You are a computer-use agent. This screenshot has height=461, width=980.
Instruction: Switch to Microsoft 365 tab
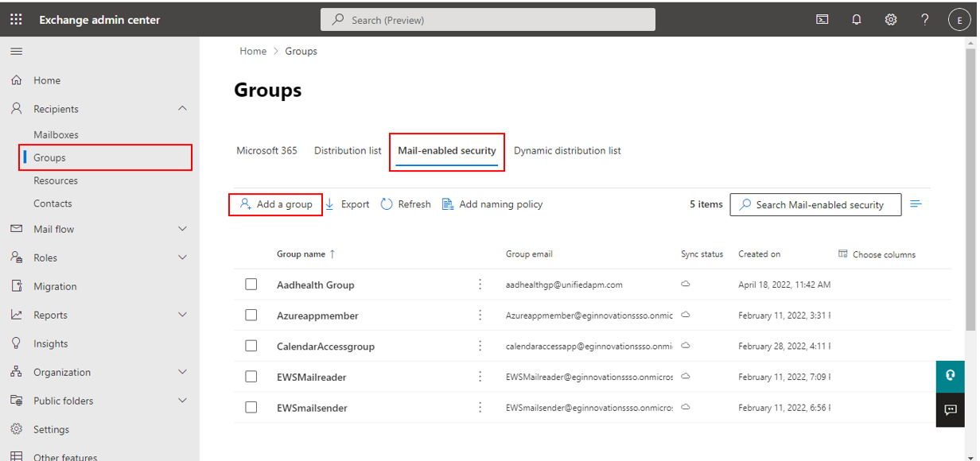click(x=266, y=150)
